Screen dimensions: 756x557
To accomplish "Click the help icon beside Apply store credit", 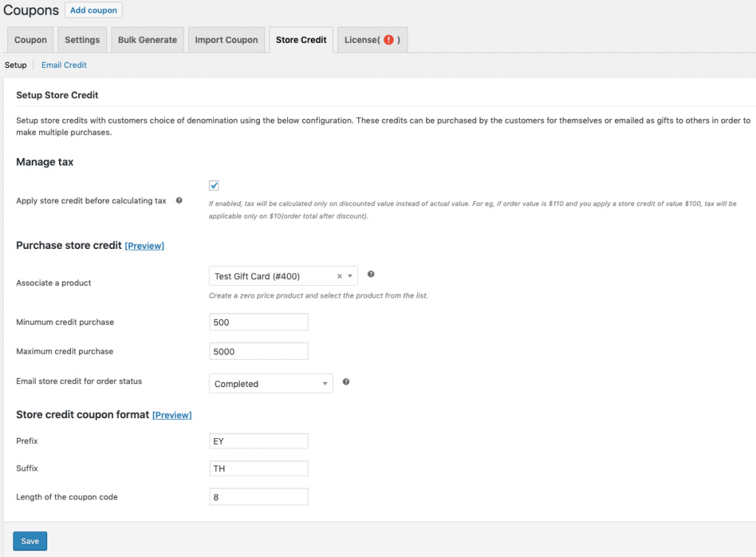I will (x=179, y=201).
